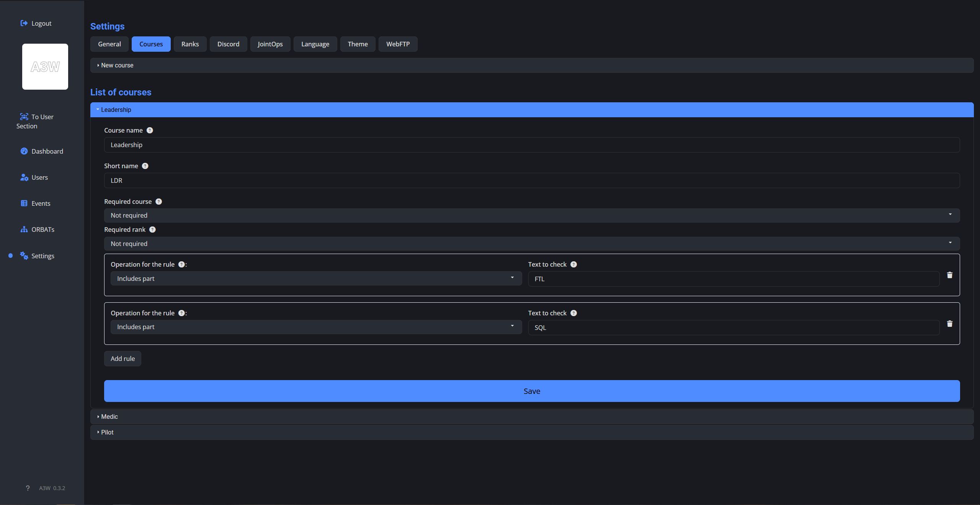Viewport: 980px width, 505px height.
Task: Click help icon beside Required rank
Action: tap(152, 230)
